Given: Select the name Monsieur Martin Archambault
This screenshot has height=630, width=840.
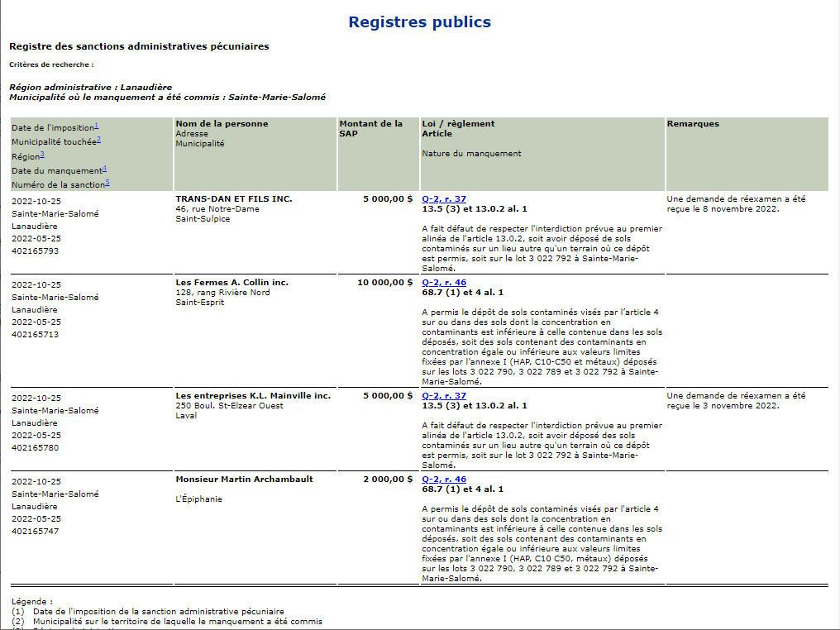Looking at the screenshot, I should click(x=244, y=479).
